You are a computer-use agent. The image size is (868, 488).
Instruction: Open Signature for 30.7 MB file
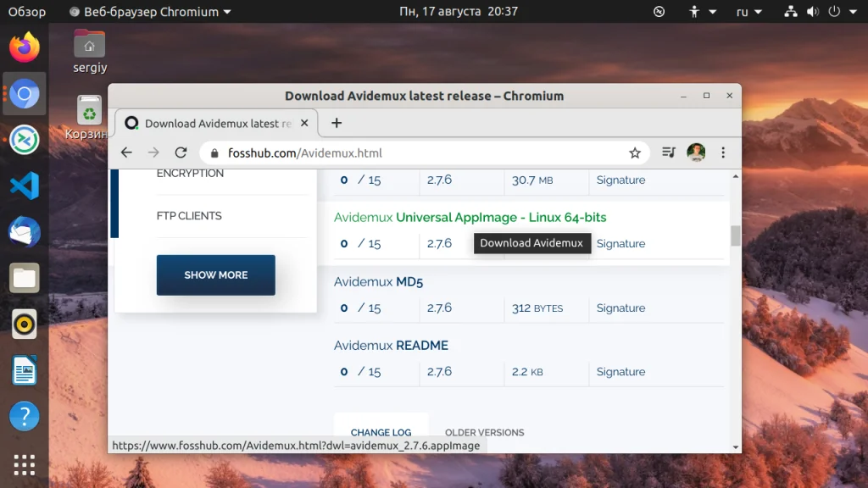point(620,180)
